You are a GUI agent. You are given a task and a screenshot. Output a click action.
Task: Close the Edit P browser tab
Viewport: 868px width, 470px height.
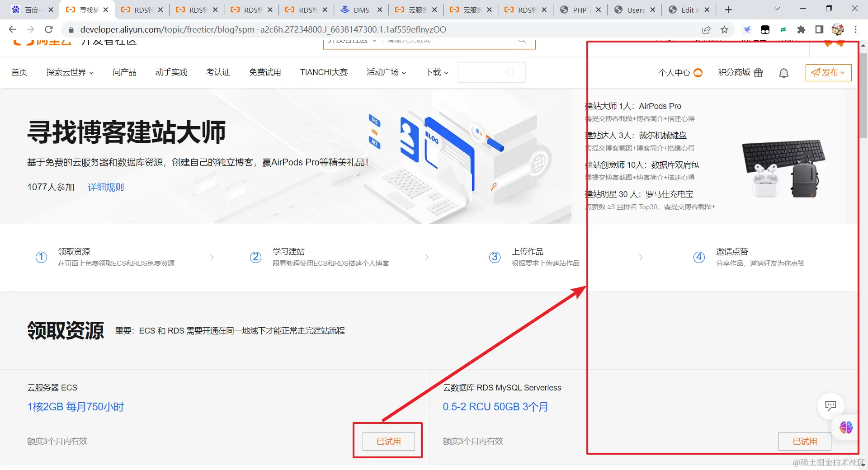point(708,10)
